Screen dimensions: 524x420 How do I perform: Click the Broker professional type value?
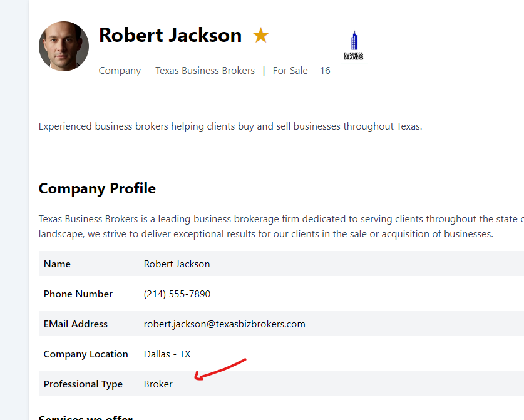pos(158,384)
